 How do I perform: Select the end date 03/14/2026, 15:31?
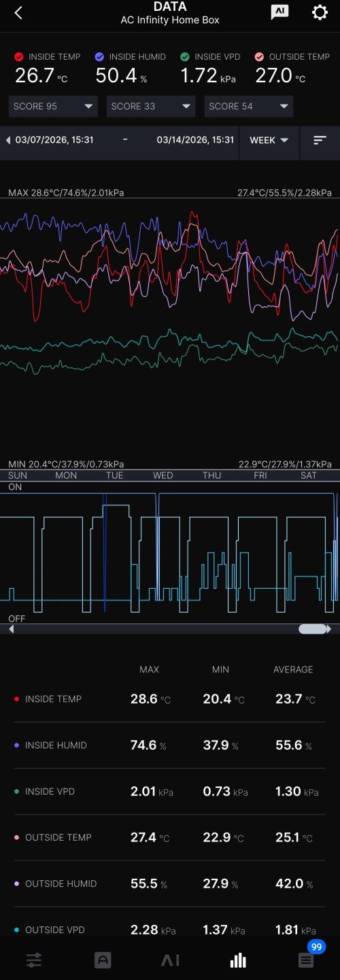195,140
